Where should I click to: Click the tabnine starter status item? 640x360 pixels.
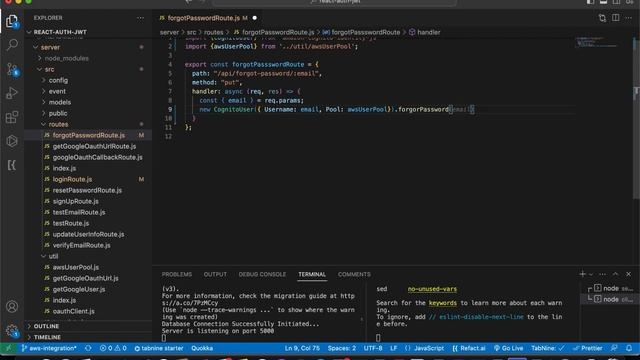pyautogui.click(x=159, y=348)
